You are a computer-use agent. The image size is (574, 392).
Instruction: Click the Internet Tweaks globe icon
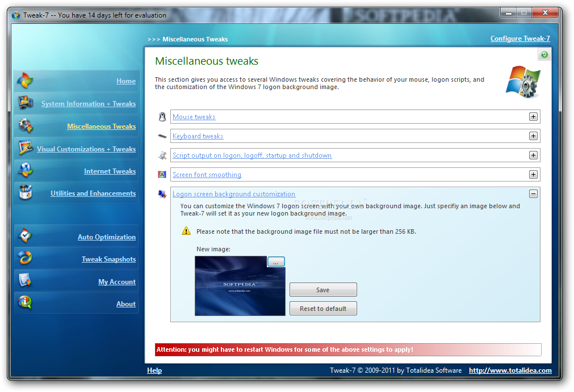[26, 170]
